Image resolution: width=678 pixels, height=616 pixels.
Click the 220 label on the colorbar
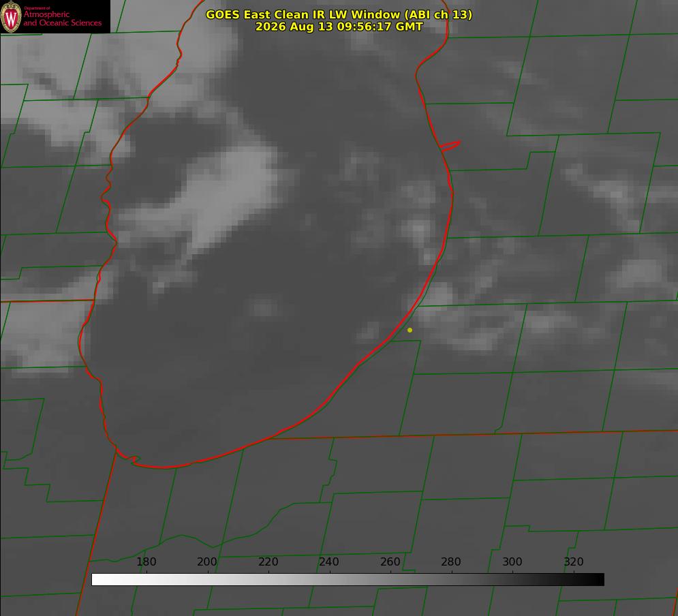(x=268, y=561)
